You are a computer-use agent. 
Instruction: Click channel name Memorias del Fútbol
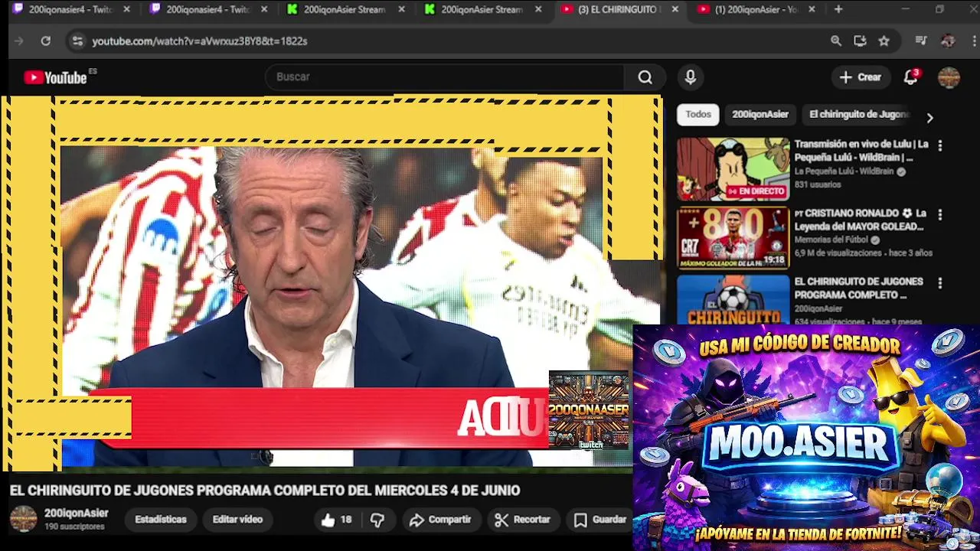click(831, 240)
